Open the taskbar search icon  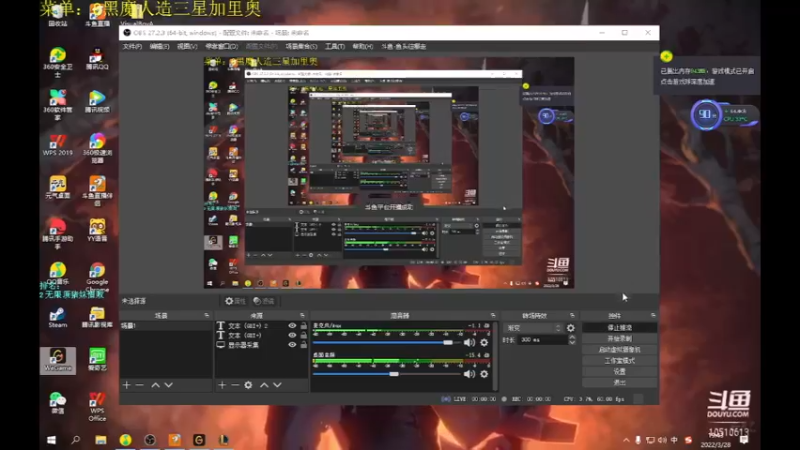tap(76, 440)
